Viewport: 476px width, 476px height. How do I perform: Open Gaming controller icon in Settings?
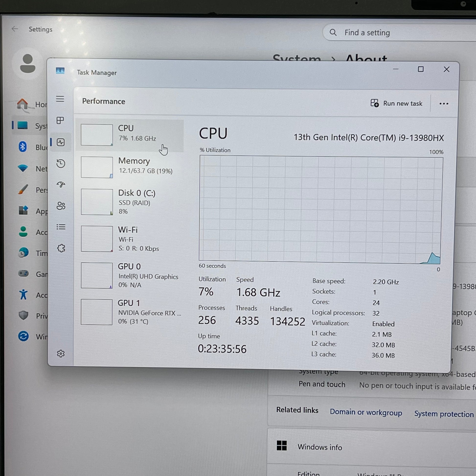23,273
